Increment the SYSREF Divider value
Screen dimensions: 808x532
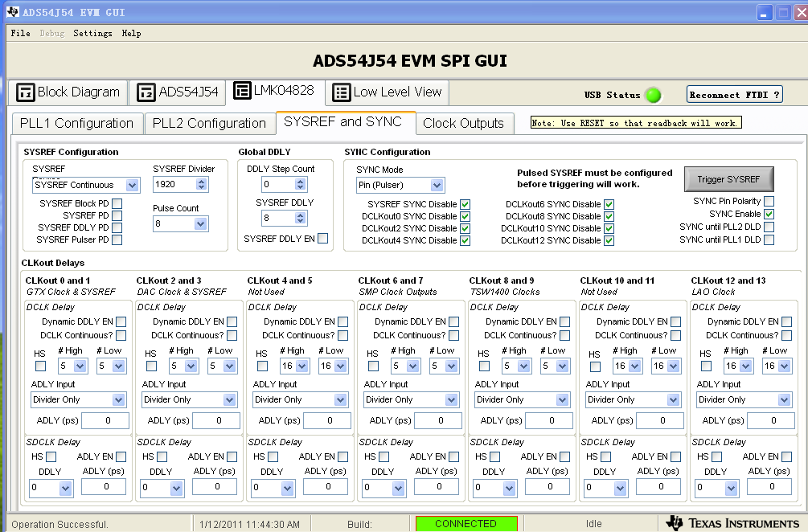pyautogui.click(x=202, y=180)
